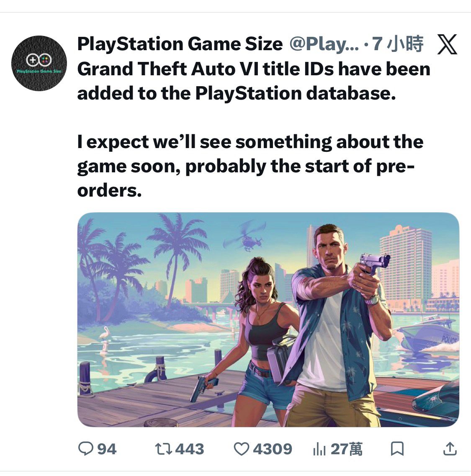The image size is (471, 476).
Task: Open the tweet via the 7 小時 timestamp
Action: (398, 44)
